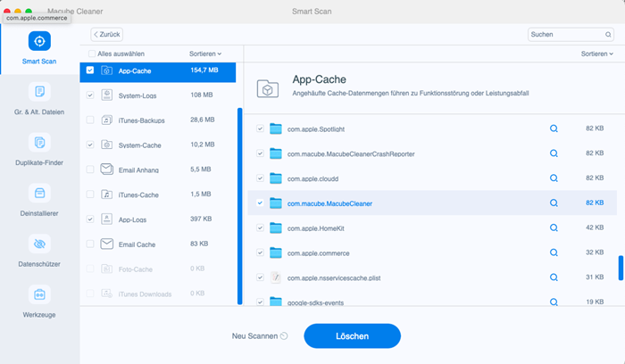625x364 pixels.
Task: Click the com.apple.nsservicescache.plist file icon
Action: point(275,277)
